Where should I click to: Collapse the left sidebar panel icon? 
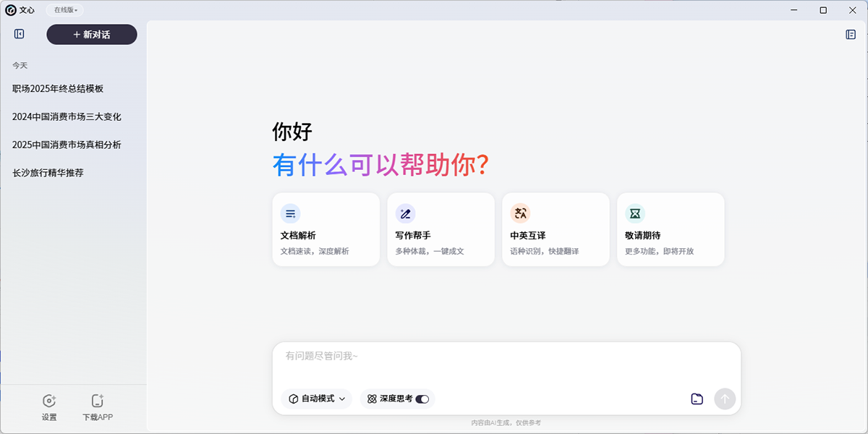(x=20, y=34)
